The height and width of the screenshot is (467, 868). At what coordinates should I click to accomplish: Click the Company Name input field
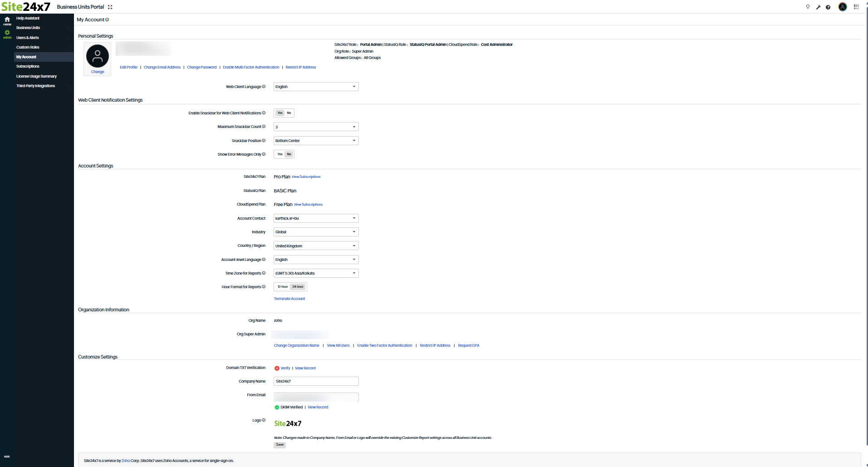[x=316, y=381]
